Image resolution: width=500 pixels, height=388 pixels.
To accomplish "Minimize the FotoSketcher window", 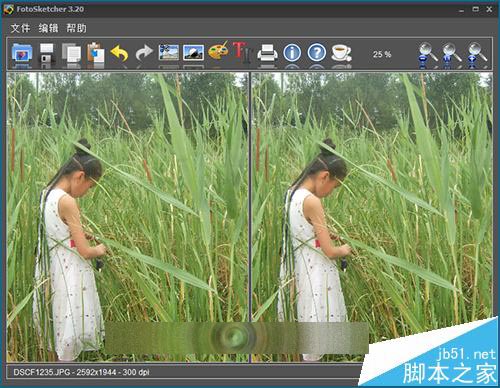I will pos(461,10).
